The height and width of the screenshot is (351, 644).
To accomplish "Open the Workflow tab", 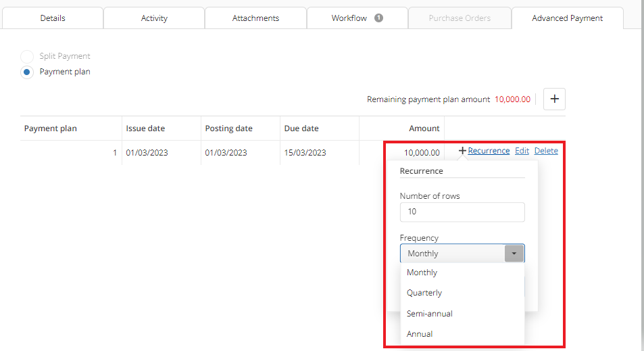I will click(349, 18).
